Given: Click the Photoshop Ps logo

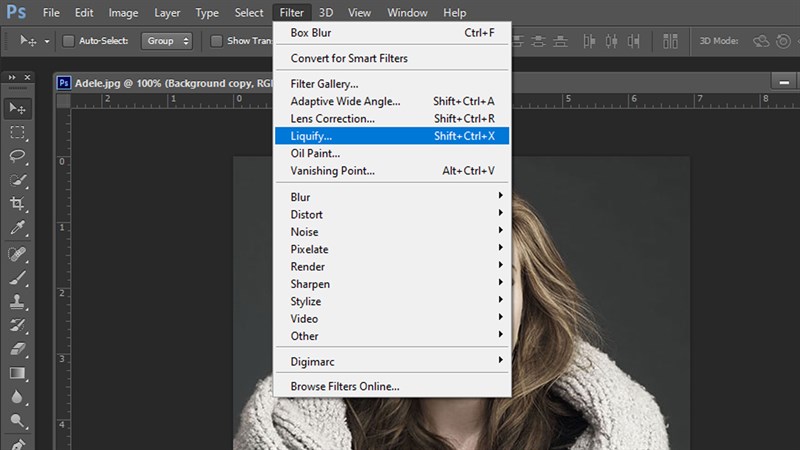Looking at the screenshot, I should [16, 12].
